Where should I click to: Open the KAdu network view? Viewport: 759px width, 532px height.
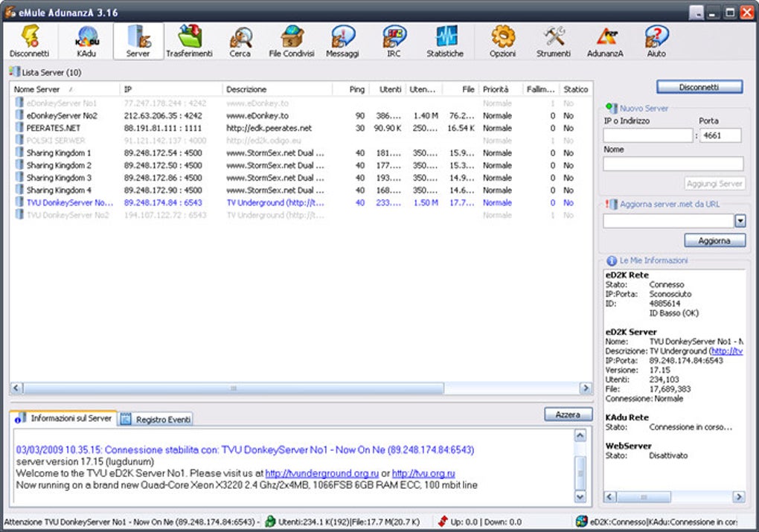click(86, 41)
